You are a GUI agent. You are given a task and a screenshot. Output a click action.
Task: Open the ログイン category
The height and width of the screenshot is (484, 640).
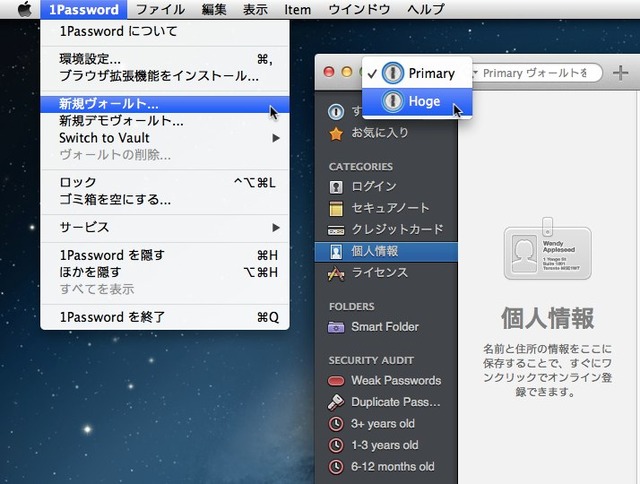pos(386,186)
